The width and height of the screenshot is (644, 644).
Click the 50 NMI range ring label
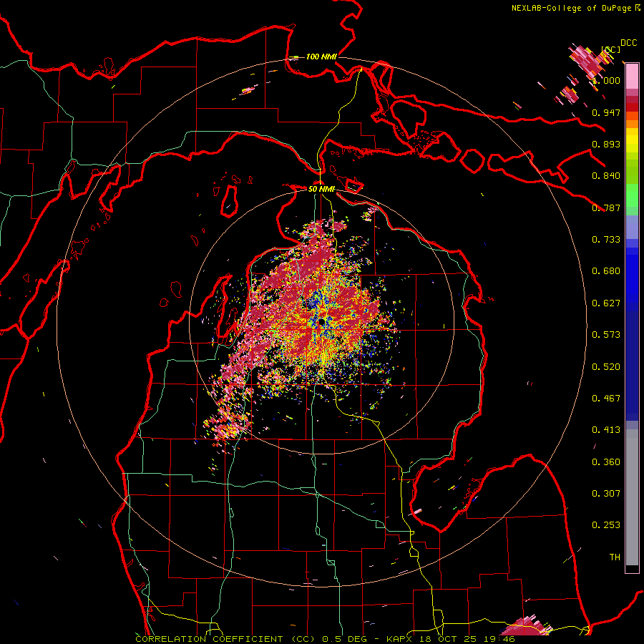(321, 189)
